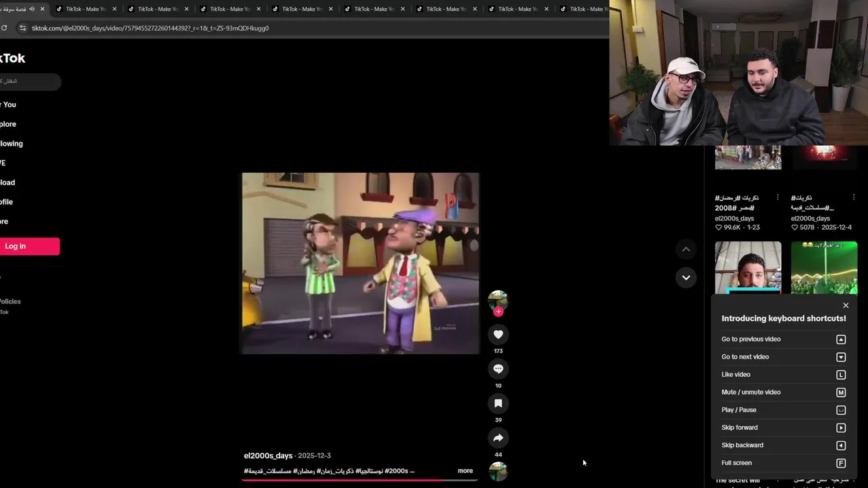Click the 'Go to previous video' shortcut text

click(x=751, y=339)
